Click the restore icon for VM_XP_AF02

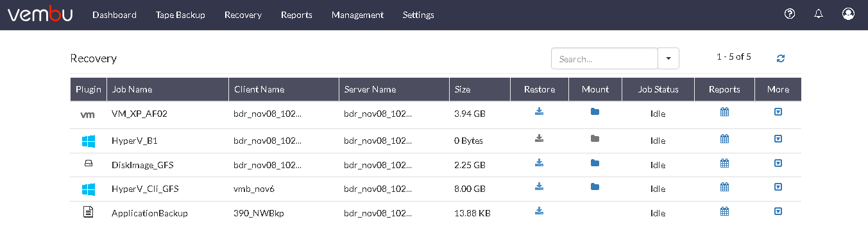pos(540,112)
